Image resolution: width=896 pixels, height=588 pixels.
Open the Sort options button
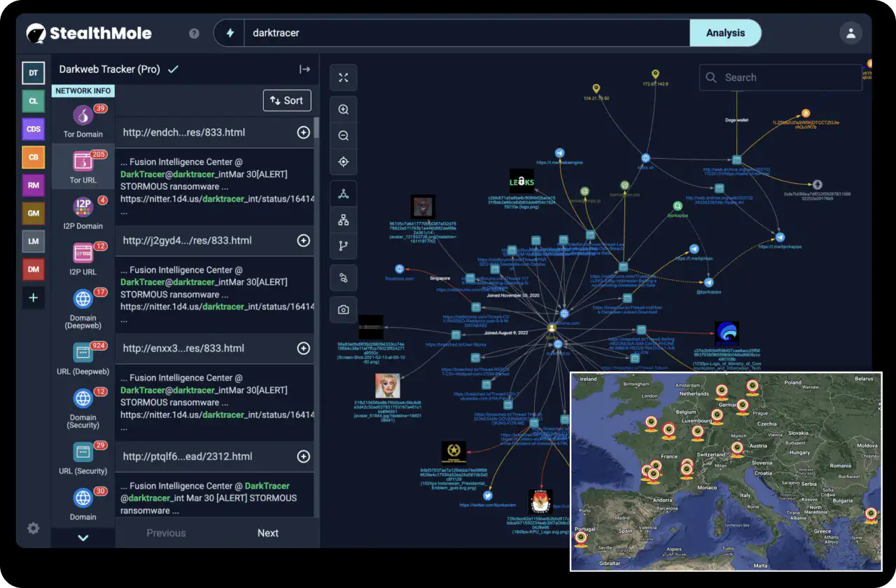click(x=287, y=100)
